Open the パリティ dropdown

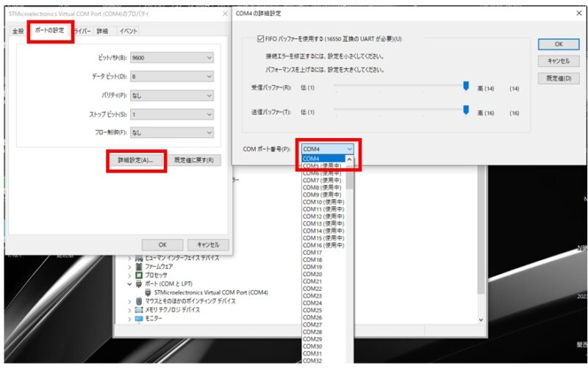coord(172,95)
